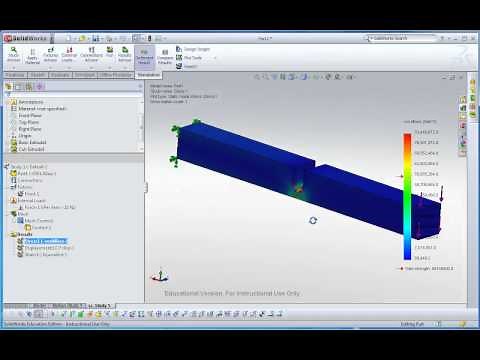Screen dimensions: 480x360
Task: Select the Fixed-1 fixture
Action: (x=29, y=194)
